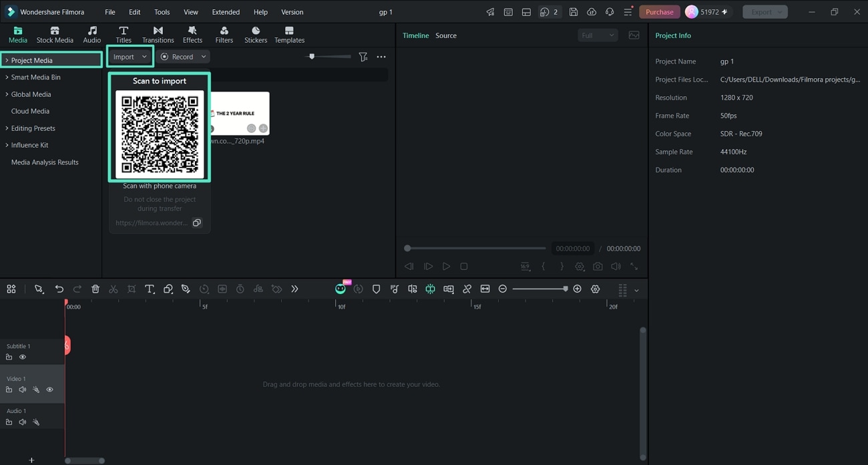This screenshot has width=868, height=465.
Task: Play the preview
Action: 446,267
